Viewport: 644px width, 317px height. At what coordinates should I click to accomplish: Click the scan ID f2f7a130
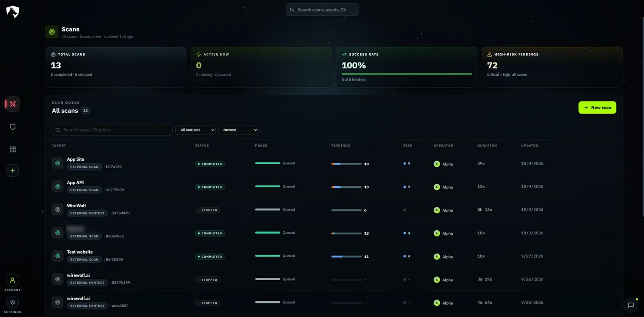(x=114, y=167)
